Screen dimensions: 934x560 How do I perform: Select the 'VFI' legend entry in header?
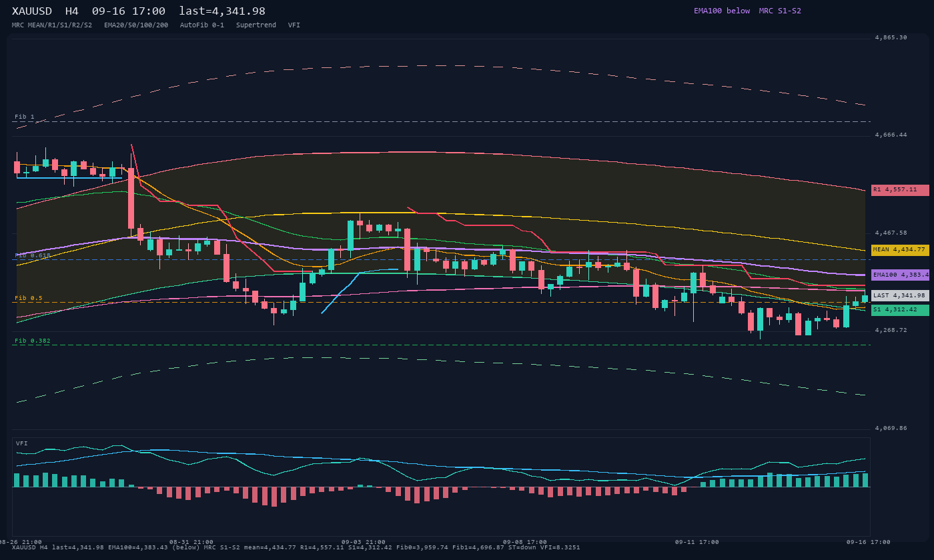294,25
